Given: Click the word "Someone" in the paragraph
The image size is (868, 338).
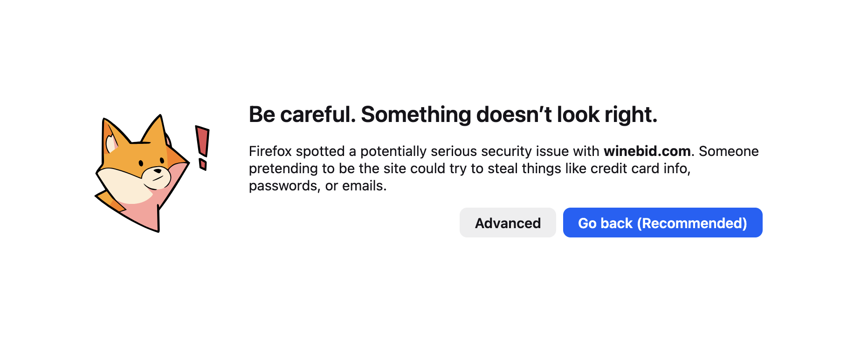Looking at the screenshot, I should [x=729, y=151].
